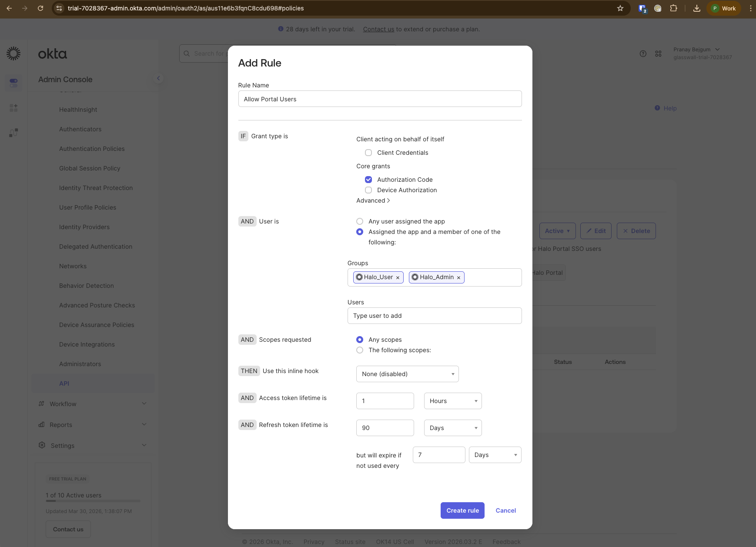Open Authentication Policies in sidebar

tap(92, 149)
